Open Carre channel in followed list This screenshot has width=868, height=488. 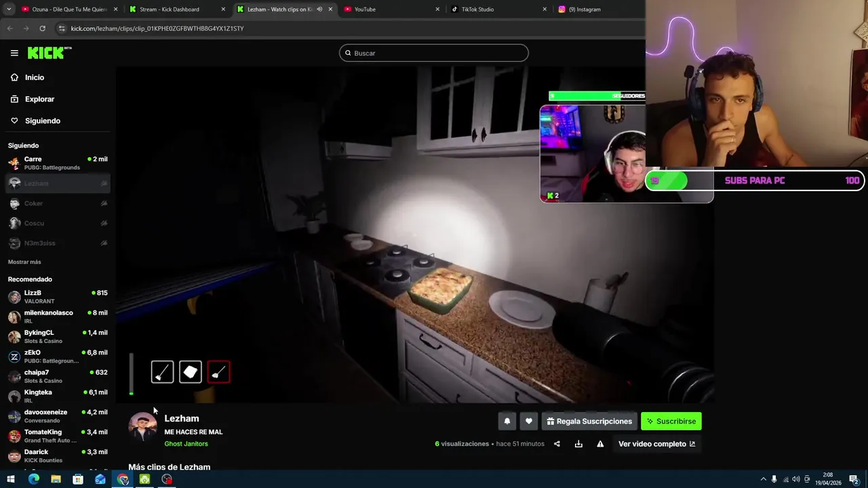coord(58,163)
